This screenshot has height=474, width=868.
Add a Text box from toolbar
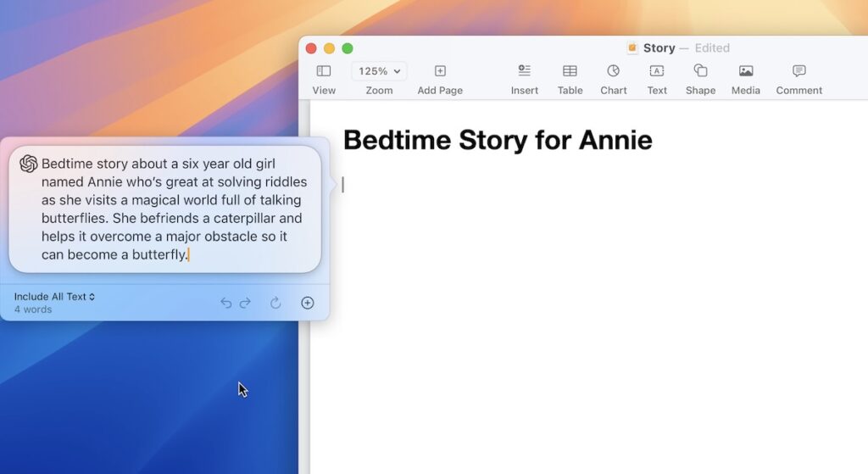click(x=657, y=71)
